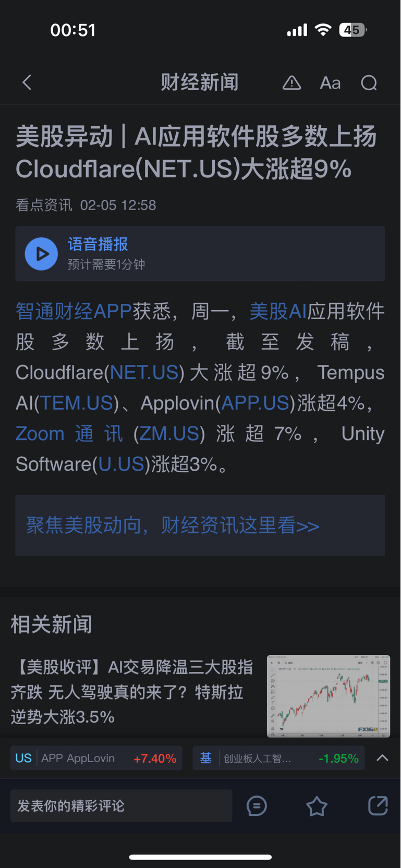Favorite the article with star icon
This screenshot has width=401, height=868.
317,806
